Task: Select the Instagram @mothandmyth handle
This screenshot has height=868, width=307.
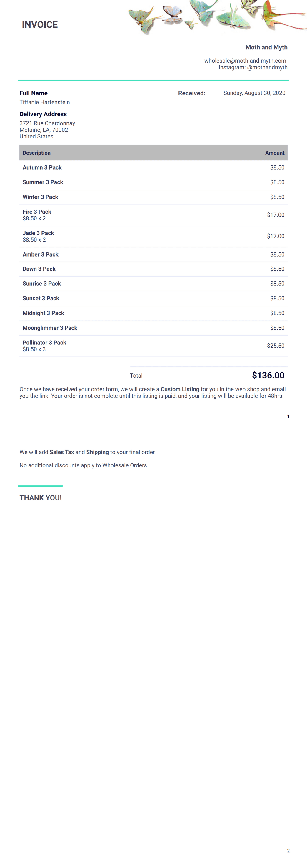Action: click(x=253, y=67)
